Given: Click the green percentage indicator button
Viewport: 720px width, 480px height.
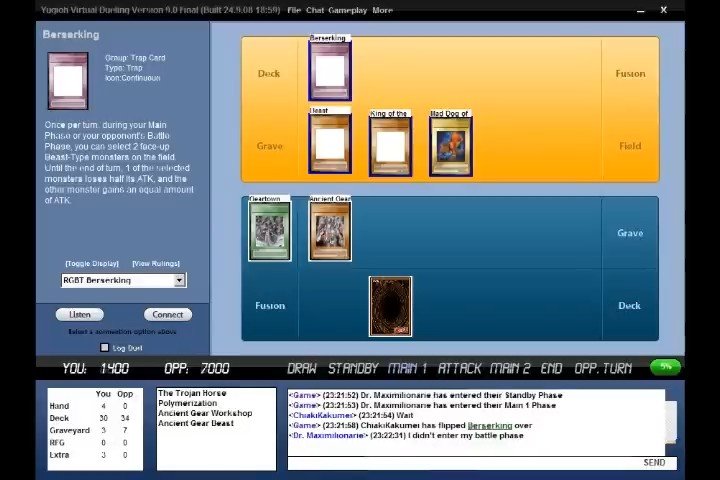Looking at the screenshot, I should click(665, 367).
